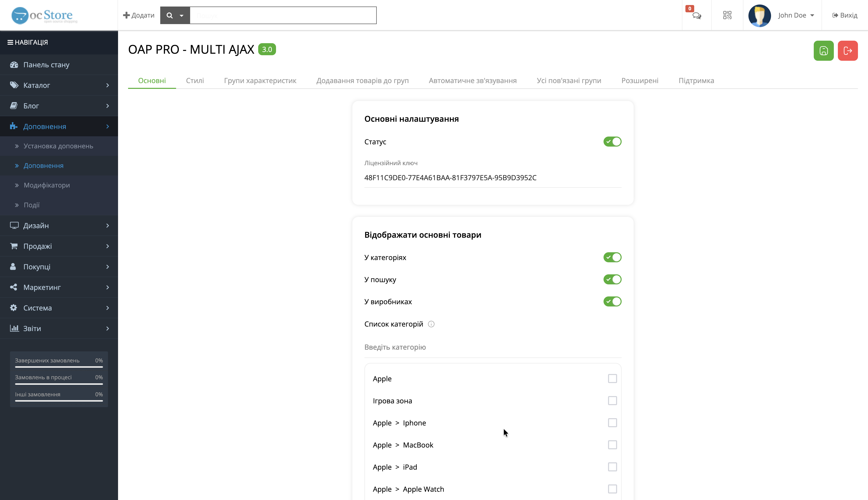
Task: Click the QR code icon in header
Action: tap(727, 15)
